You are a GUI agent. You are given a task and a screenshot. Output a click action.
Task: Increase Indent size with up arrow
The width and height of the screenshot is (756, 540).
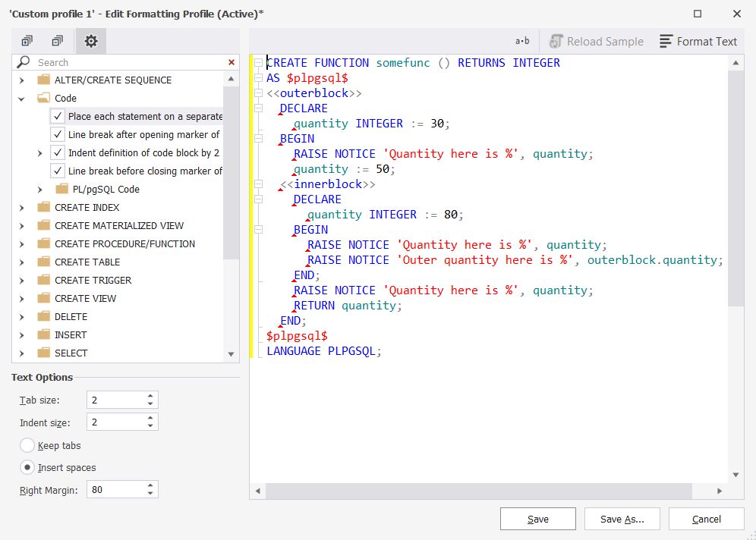(x=150, y=418)
